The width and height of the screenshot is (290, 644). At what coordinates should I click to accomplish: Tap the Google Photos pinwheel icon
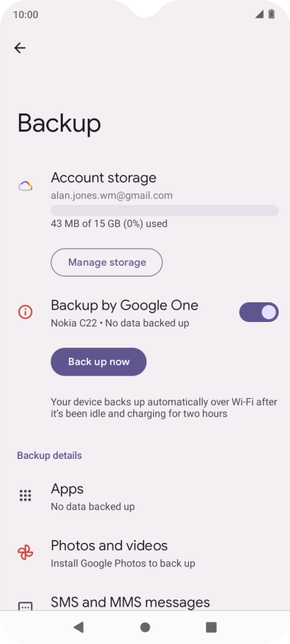click(26, 553)
